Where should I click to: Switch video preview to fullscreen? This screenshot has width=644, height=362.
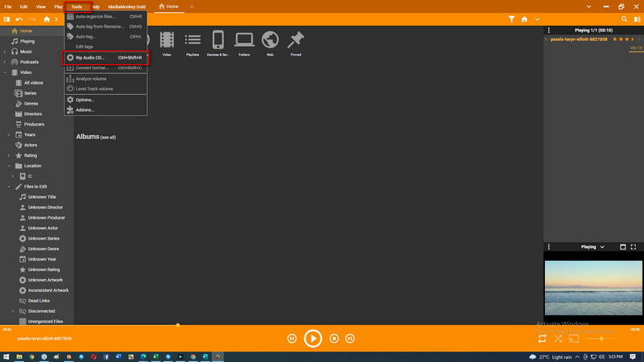[x=634, y=247]
